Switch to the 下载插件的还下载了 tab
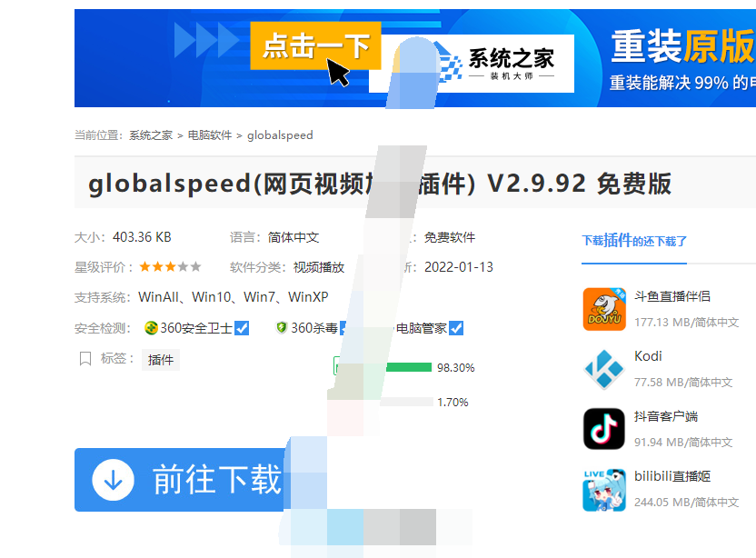 (634, 241)
